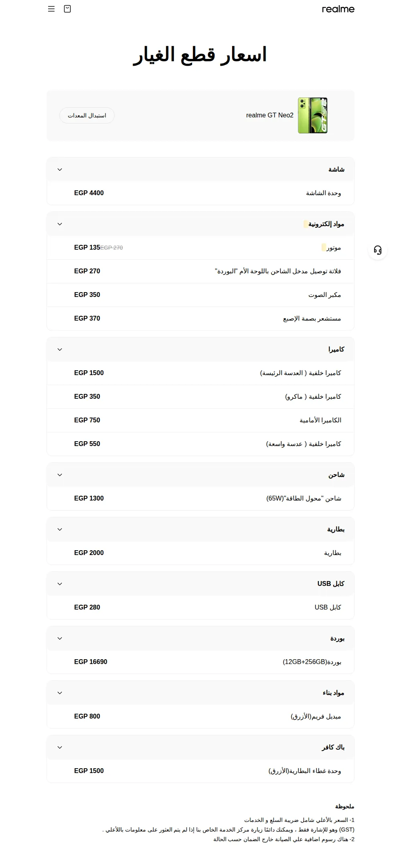Collapse the كاميرا section chevron
Screen dimensions: 401x868
click(x=60, y=349)
